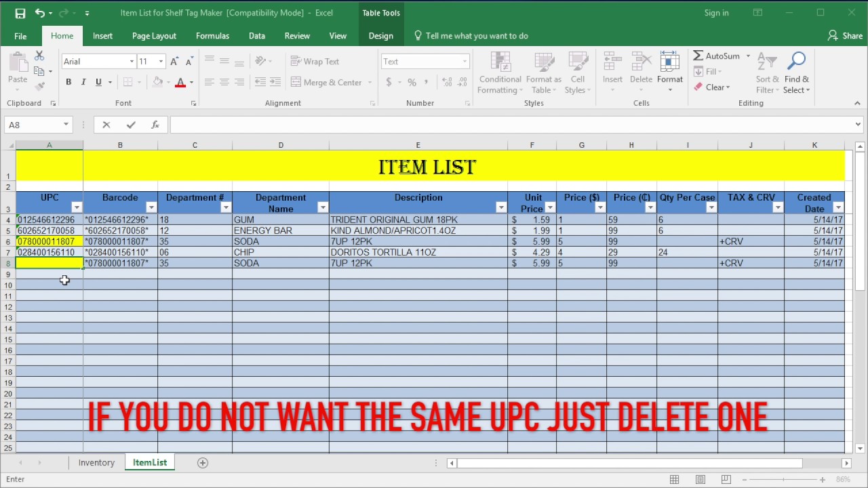Cancel the formula bar entry with the X icon

pyautogui.click(x=106, y=125)
